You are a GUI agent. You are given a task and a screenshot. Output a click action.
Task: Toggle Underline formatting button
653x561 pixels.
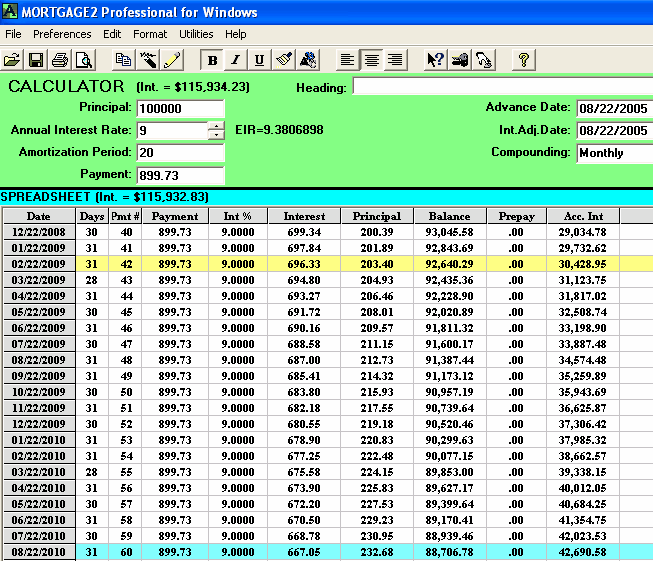pos(260,60)
